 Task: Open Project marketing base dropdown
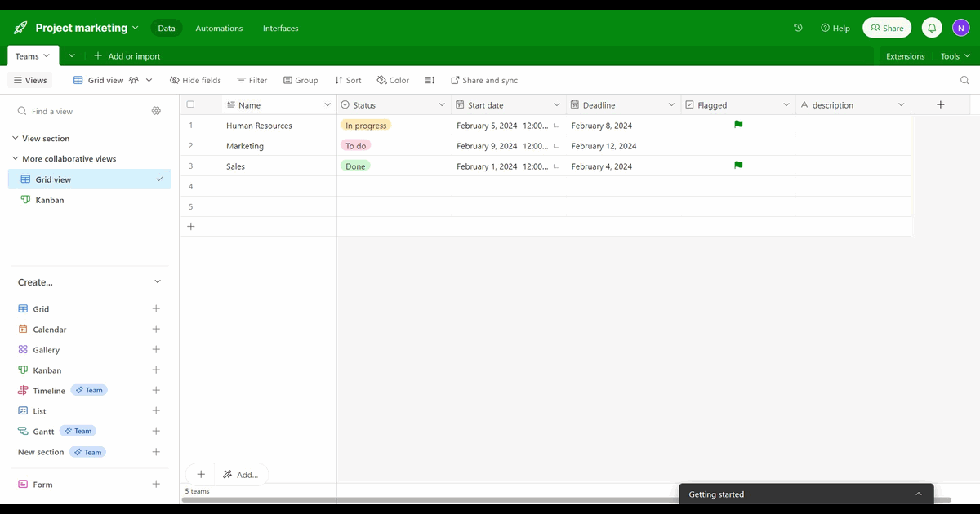point(87,28)
